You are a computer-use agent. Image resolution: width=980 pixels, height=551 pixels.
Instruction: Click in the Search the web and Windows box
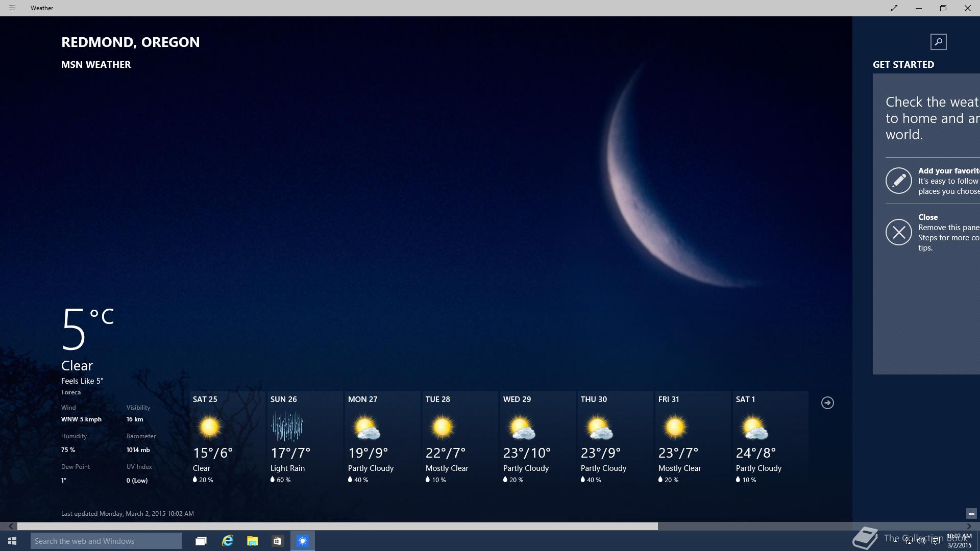point(106,541)
